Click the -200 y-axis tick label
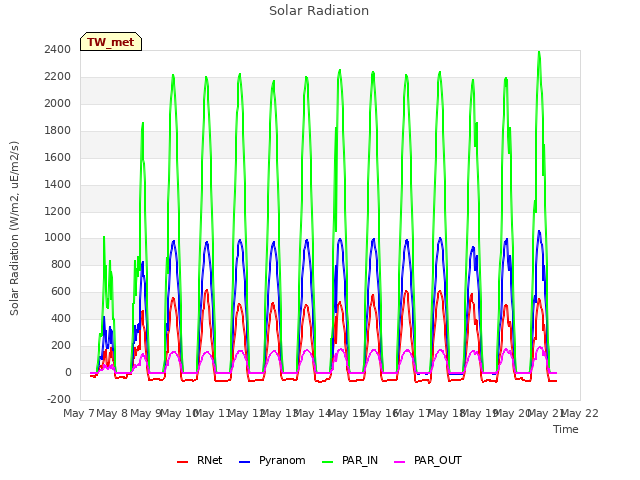 [59, 399]
